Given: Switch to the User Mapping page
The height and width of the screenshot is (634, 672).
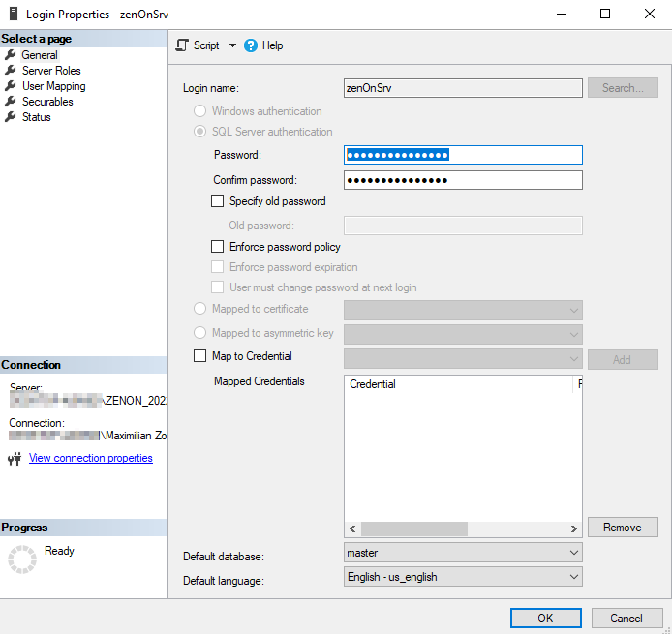Looking at the screenshot, I should point(54,86).
